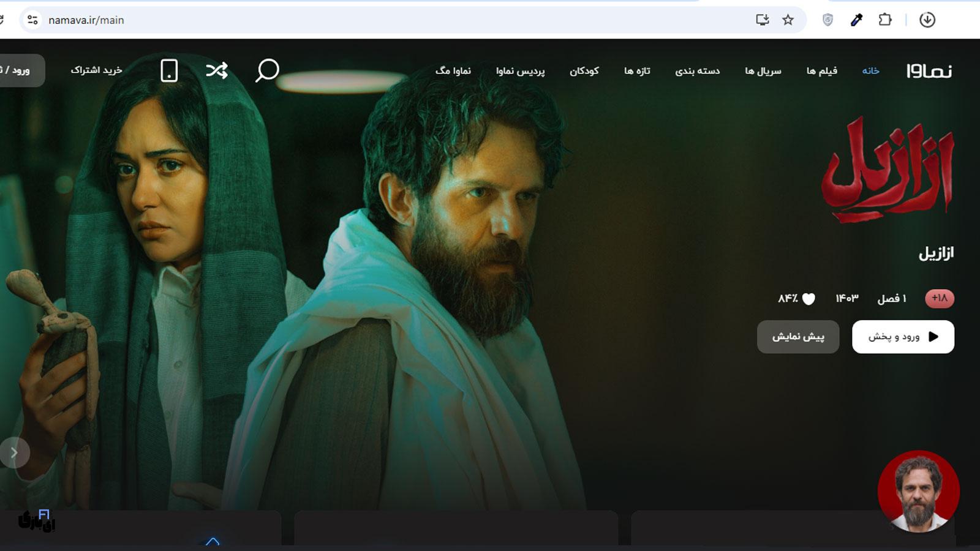The height and width of the screenshot is (551, 980).
Task: Open the browser extensions puzzle icon
Action: [x=883, y=20]
